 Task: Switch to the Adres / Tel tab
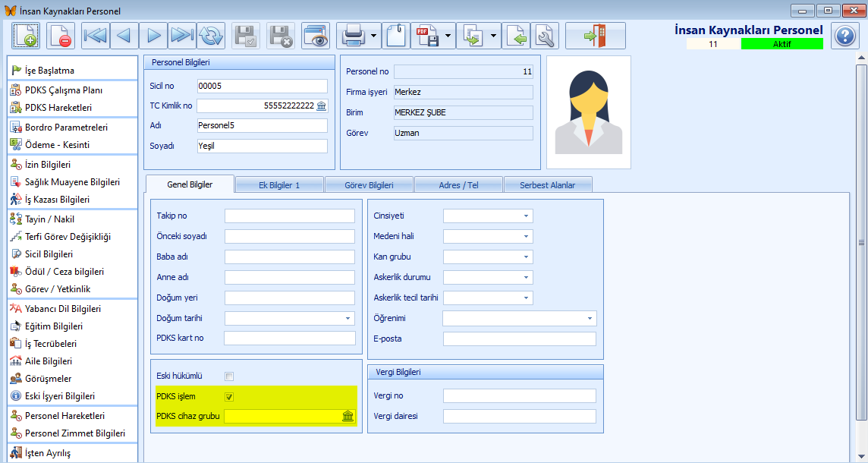click(458, 184)
